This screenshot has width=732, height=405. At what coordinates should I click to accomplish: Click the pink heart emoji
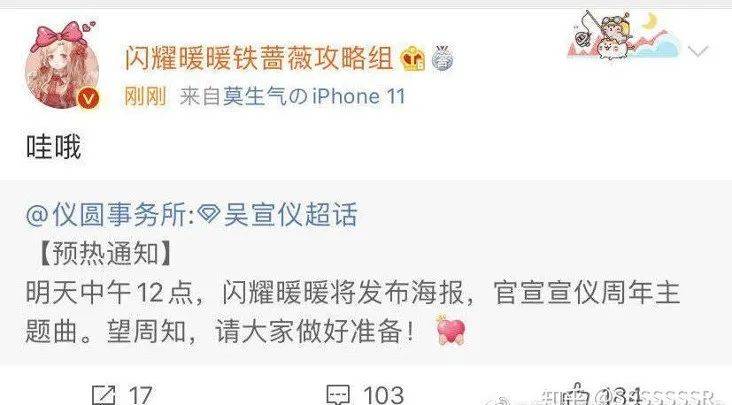tap(451, 331)
